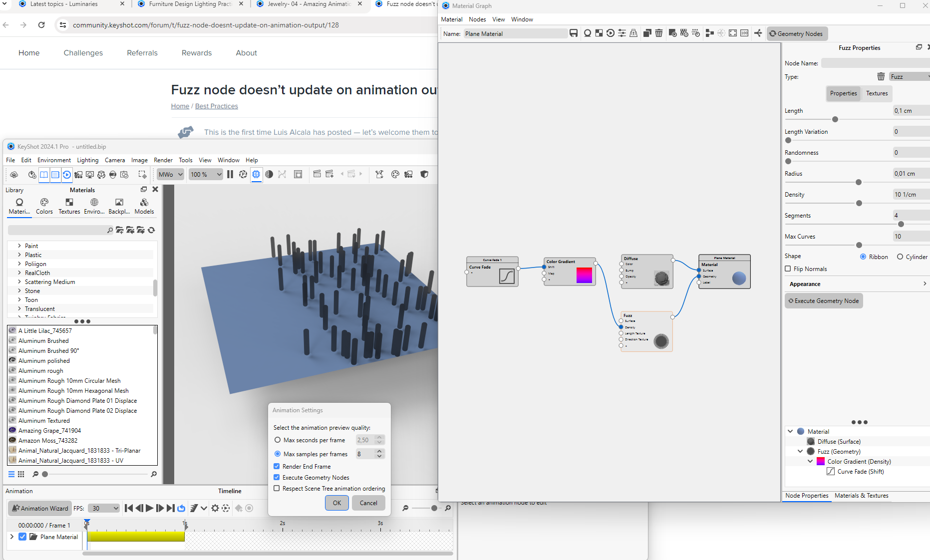The width and height of the screenshot is (930, 560).
Task: Switch to the Textures tab in Fuzz Properties
Action: (877, 93)
